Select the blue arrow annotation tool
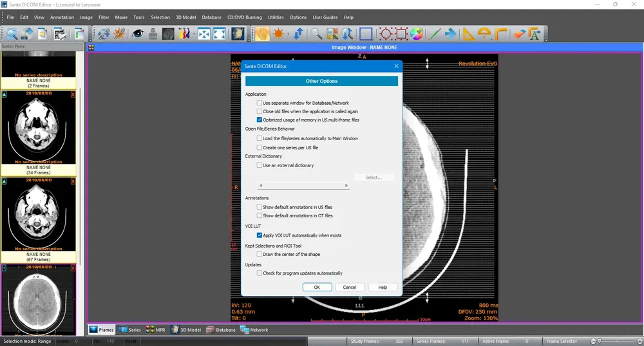 [451, 34]
